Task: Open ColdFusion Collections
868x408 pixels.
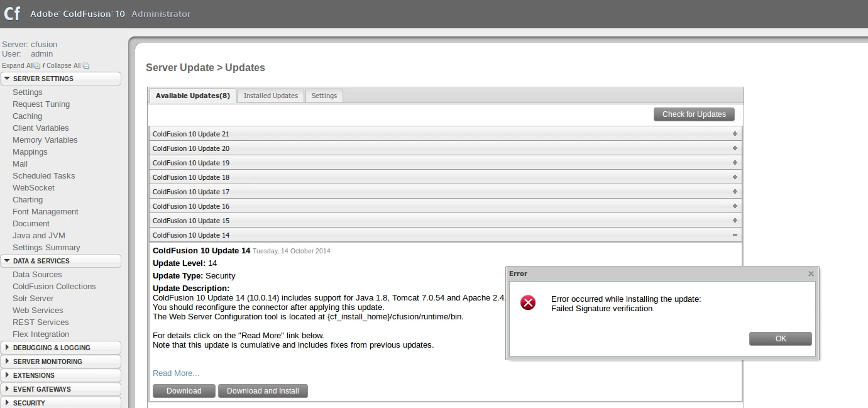Action: click(54, 287)
